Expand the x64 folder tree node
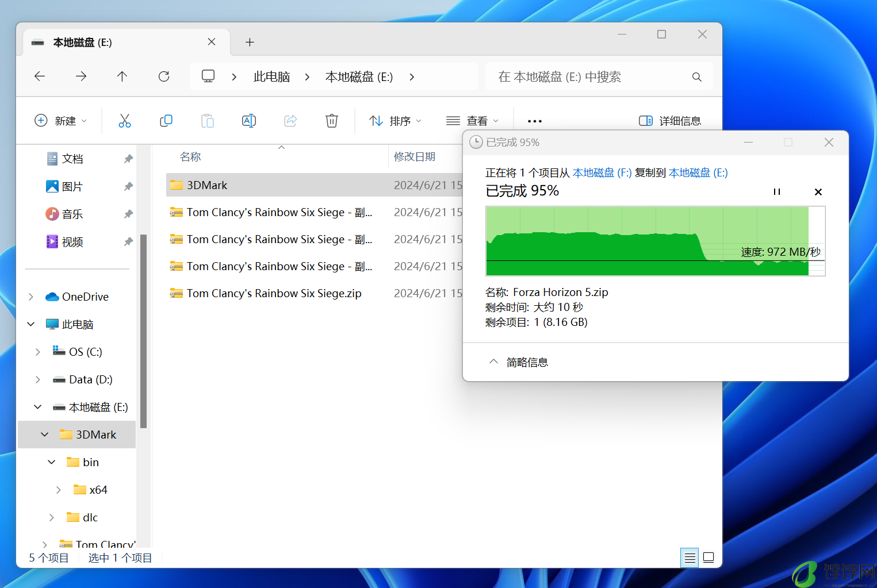 59,490
